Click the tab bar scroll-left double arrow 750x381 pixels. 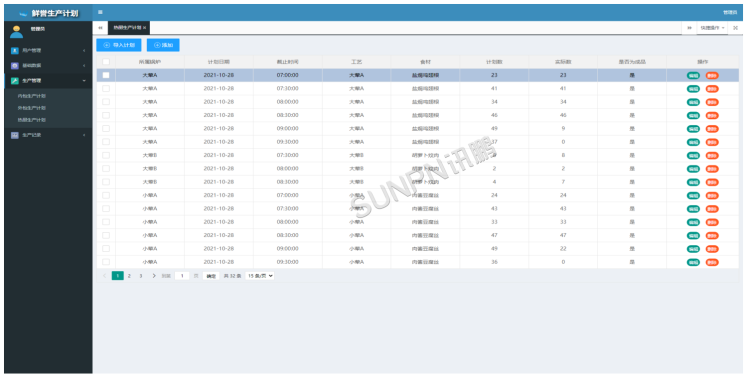point(100,28)
